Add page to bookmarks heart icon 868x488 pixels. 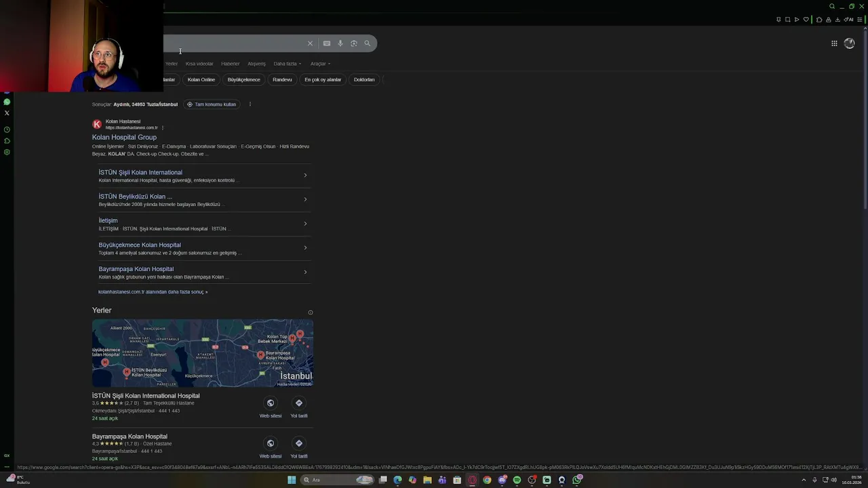[x=806, y=20]
